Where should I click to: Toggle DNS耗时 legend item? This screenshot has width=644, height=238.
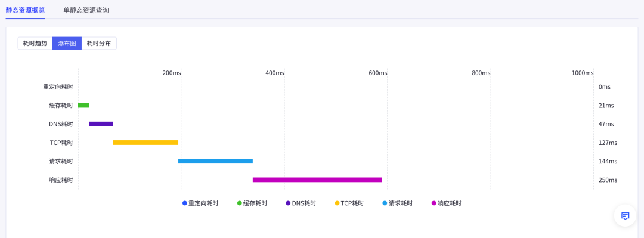(x=301, y=203)
